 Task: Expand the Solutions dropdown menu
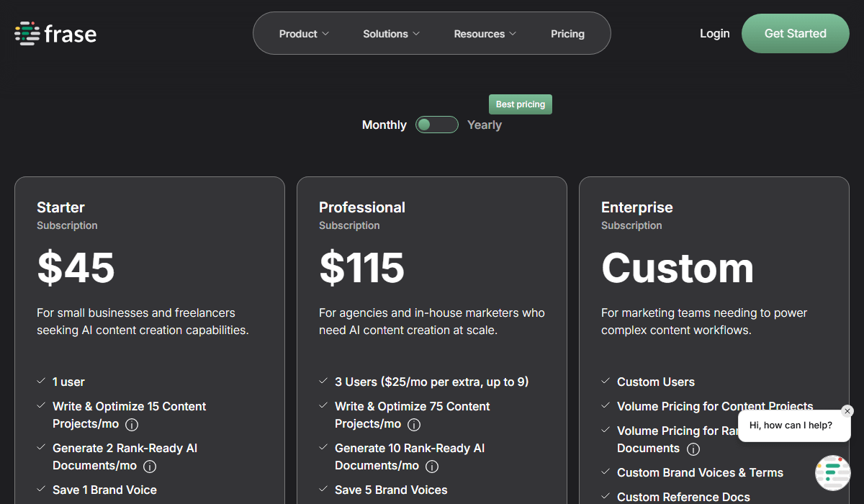tap(391, 34)
